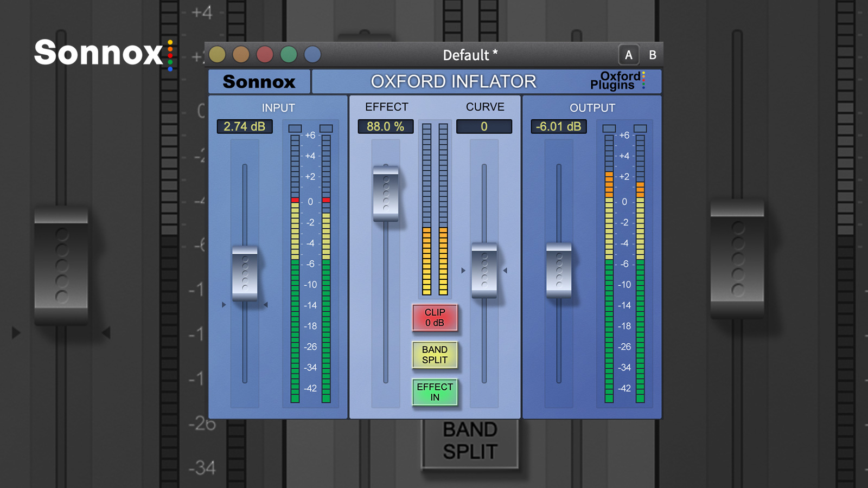Click the output -6.01 dB value field

559,126
